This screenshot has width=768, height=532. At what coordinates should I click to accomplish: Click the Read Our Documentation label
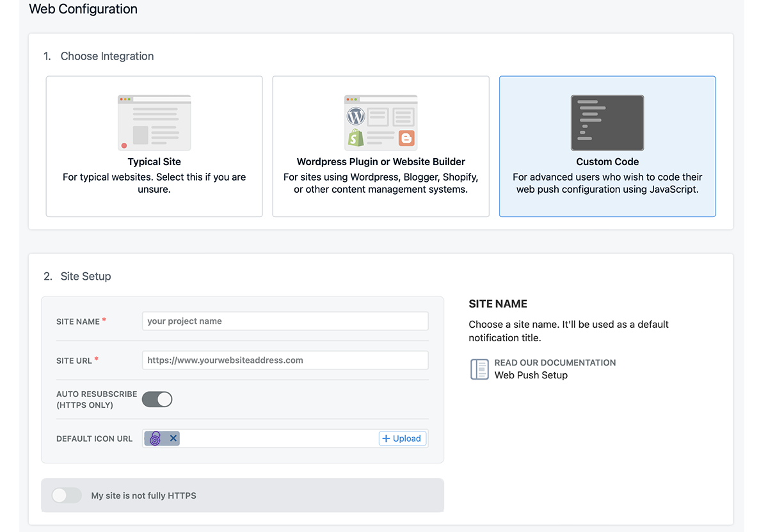click(555, 363)
